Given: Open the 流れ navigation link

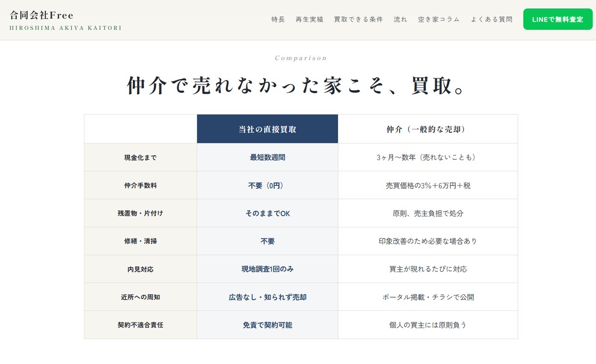Looking at the screenshot, I should point(400,20).
